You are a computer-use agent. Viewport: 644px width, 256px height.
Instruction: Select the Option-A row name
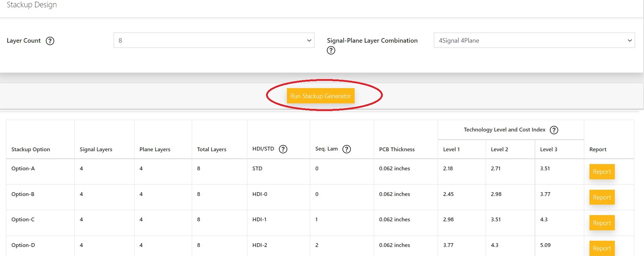tap(23, 169)
